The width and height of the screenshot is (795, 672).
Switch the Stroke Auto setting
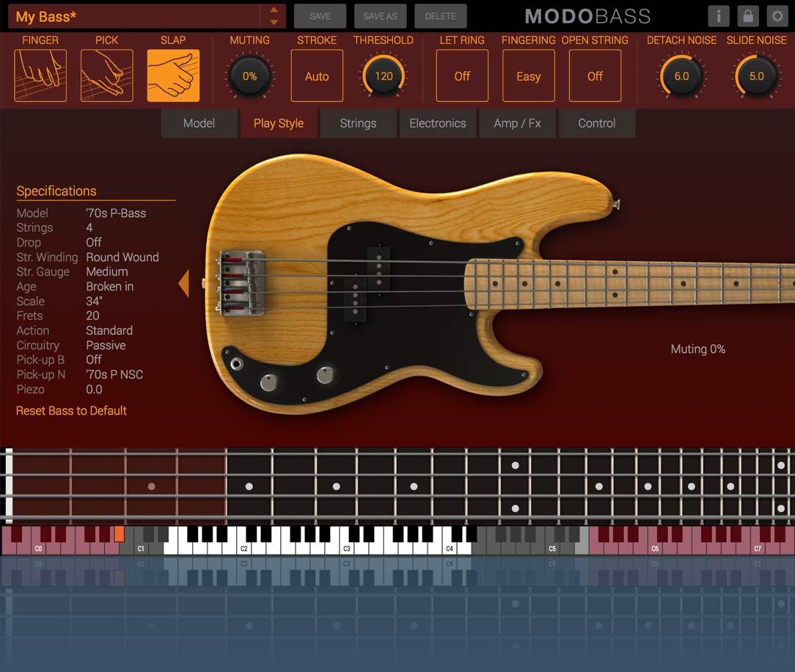click(317, 76)
